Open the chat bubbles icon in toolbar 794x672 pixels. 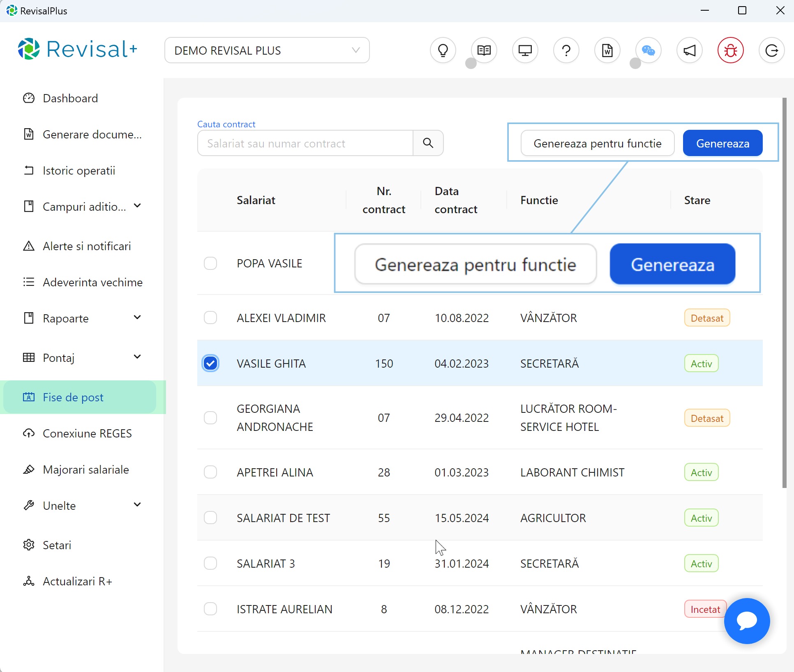(648, 51)
